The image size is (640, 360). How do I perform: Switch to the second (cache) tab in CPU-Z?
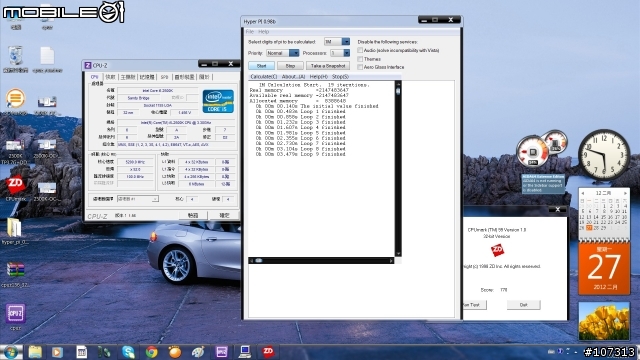tap(110, 77)
